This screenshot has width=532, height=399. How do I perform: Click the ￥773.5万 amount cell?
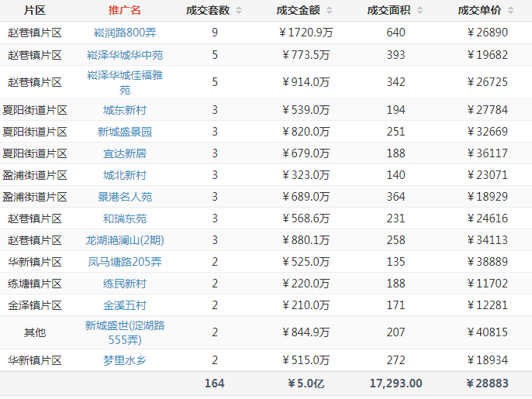coord(306,55)
